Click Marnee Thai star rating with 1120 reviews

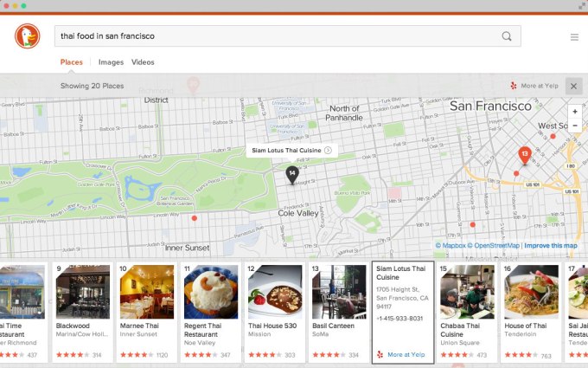tap(144, 354)
